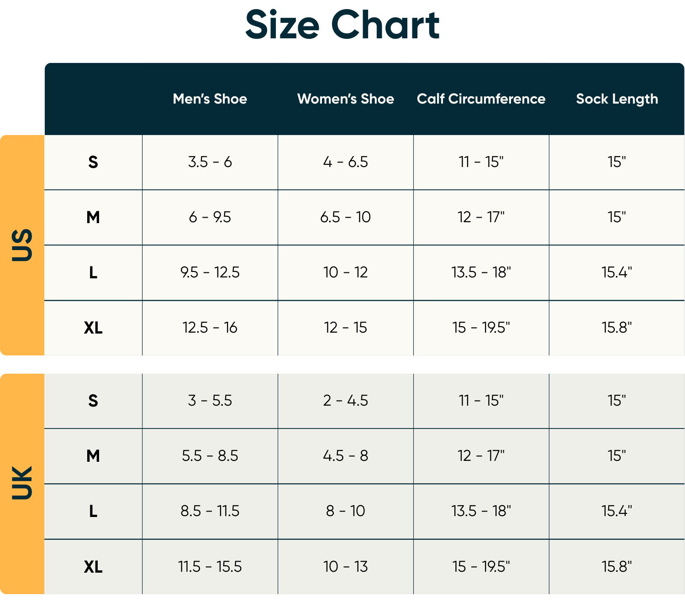This screenshot has width=685, height=616.
Task: Click the orange US region label
Action: coord(22,245)
